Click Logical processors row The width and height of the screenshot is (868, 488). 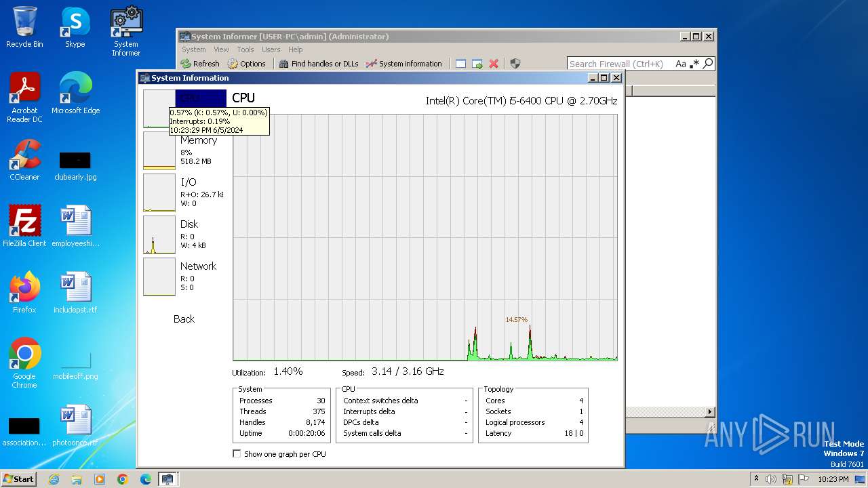534,422
